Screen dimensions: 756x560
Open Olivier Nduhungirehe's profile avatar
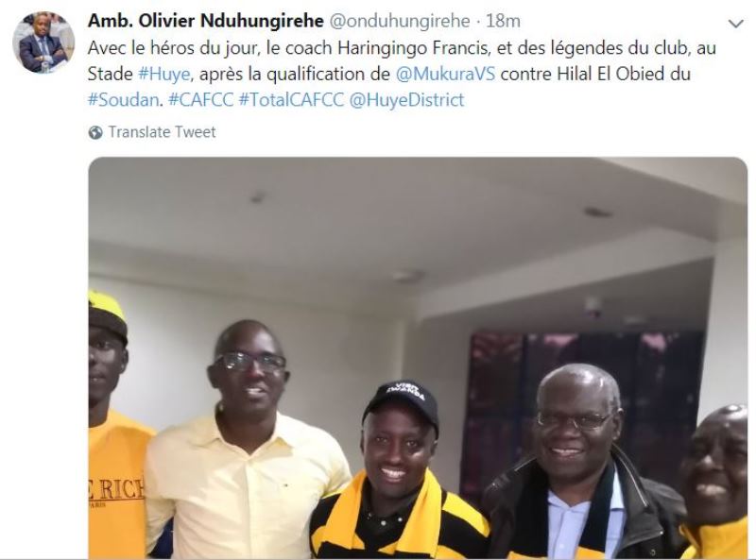43,42
